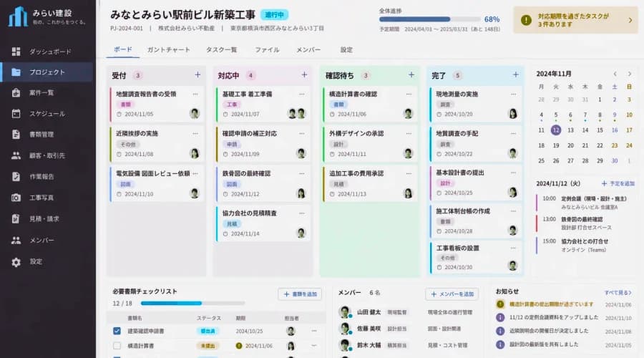Click the みらい建設 logo
Image resolution: width=644 pixels, height=358 pixels.
tap(47, 16)
